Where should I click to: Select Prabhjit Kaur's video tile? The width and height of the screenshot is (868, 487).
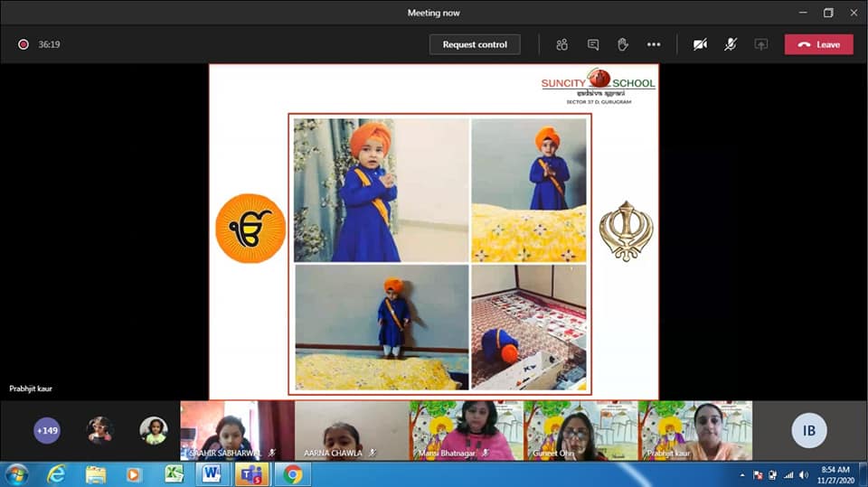695,431
